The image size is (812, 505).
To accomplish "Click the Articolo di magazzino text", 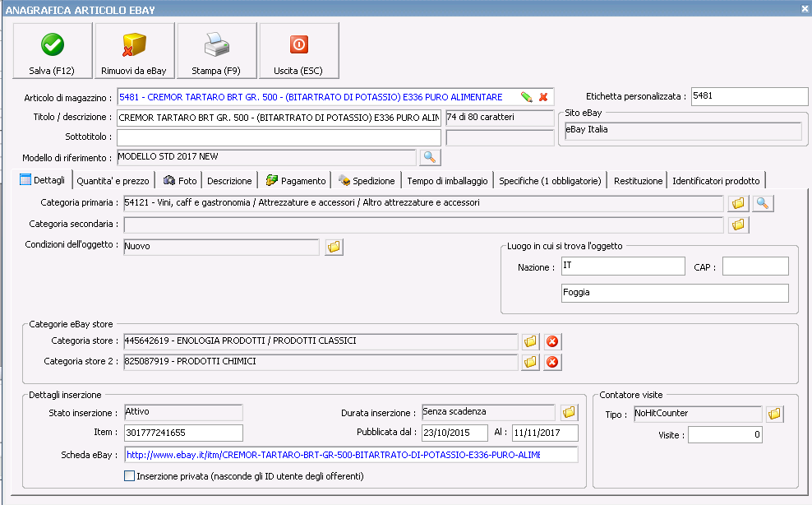I will [311, 97].
